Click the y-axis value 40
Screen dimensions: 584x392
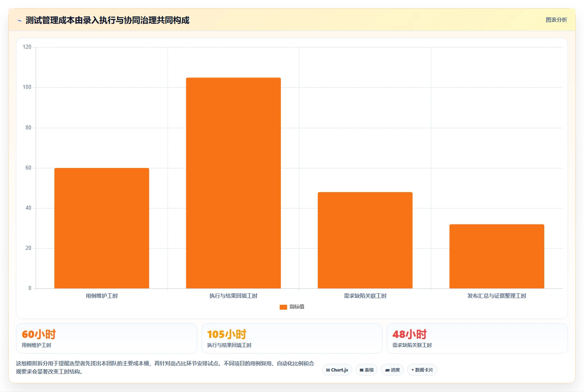28,208
